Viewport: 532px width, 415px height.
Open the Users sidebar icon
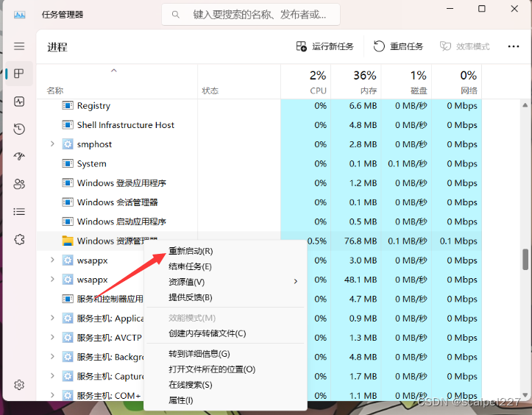(19, 184)
